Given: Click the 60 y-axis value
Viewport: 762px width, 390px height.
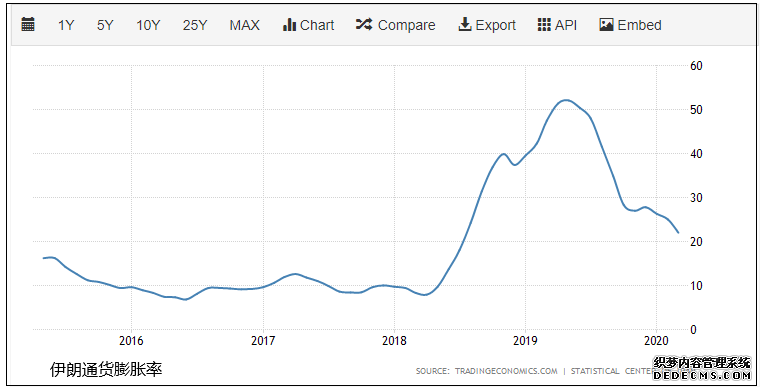Looking at the screenshot, I should click(x=696, y=66).
